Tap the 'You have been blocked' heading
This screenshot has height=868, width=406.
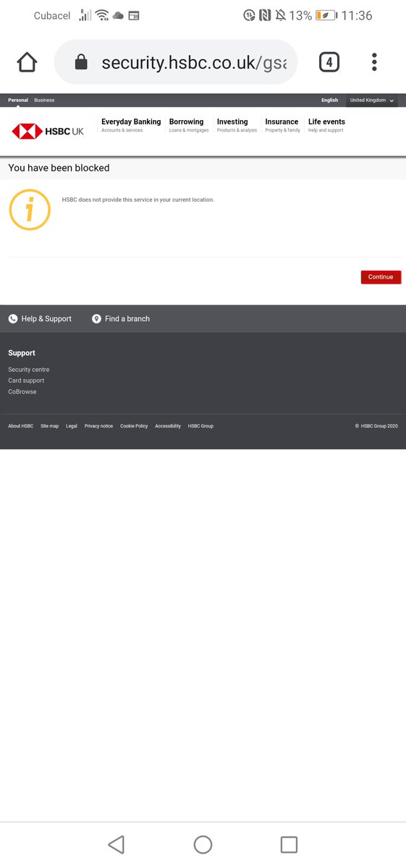(x=59, y=168)
